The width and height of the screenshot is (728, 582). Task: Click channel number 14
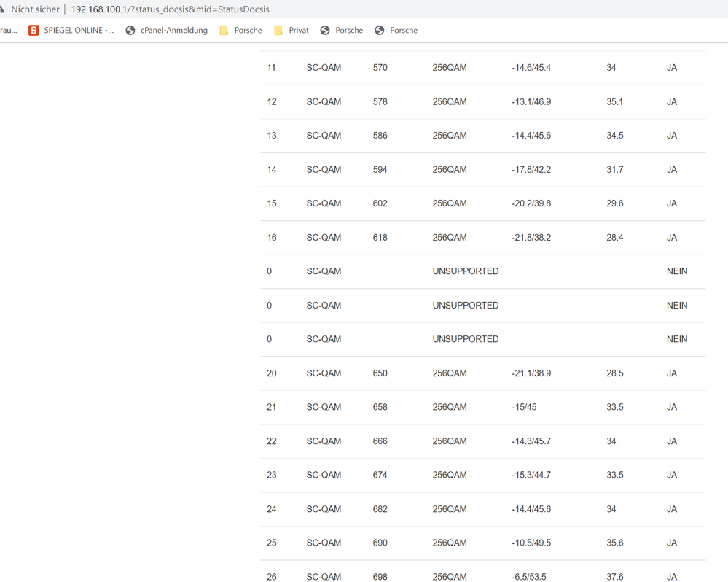272,169
